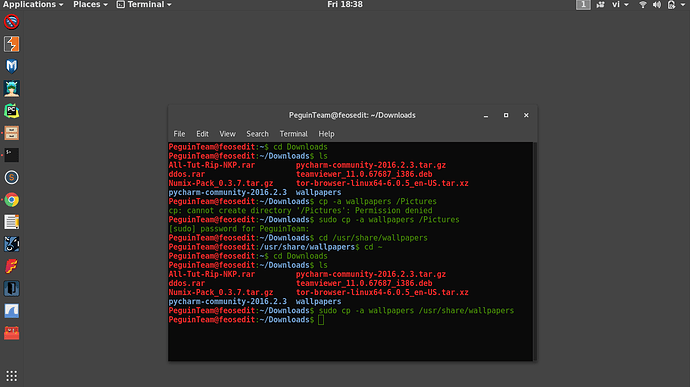Minimize the terminal window
Screen dimensions: 690x387
(486, 115)
